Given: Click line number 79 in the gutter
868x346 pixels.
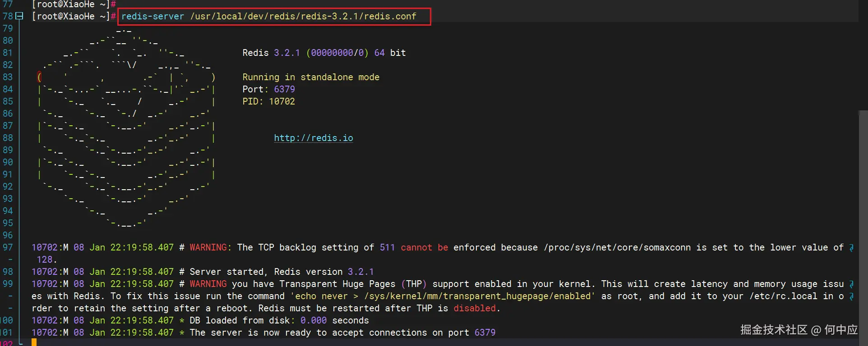Looking at the screenshot, I should [x=8, y=28].
